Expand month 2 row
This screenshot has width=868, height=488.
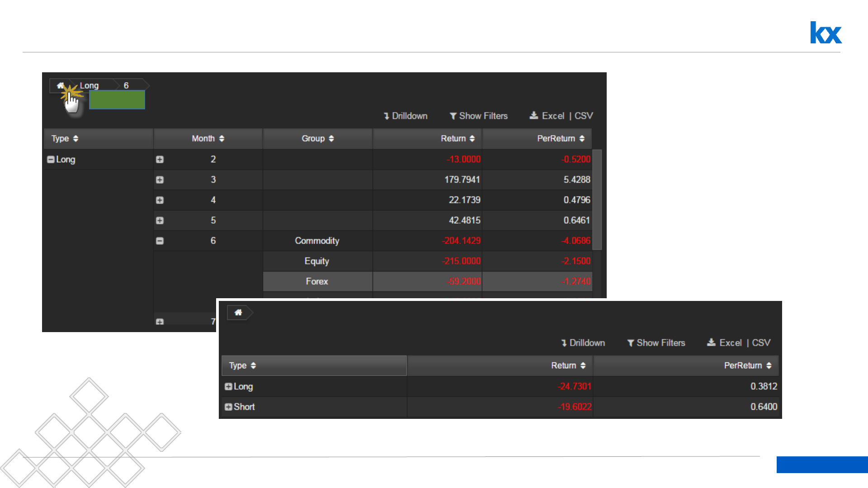tap(160, 160)
